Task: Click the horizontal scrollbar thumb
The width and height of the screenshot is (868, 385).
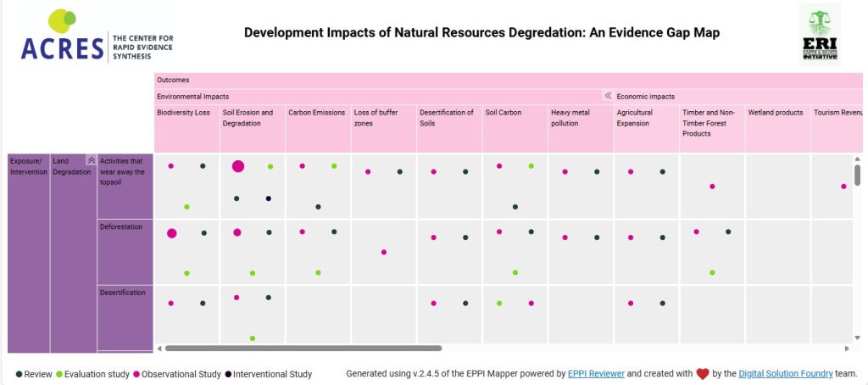Action: (x=303, y=348)
